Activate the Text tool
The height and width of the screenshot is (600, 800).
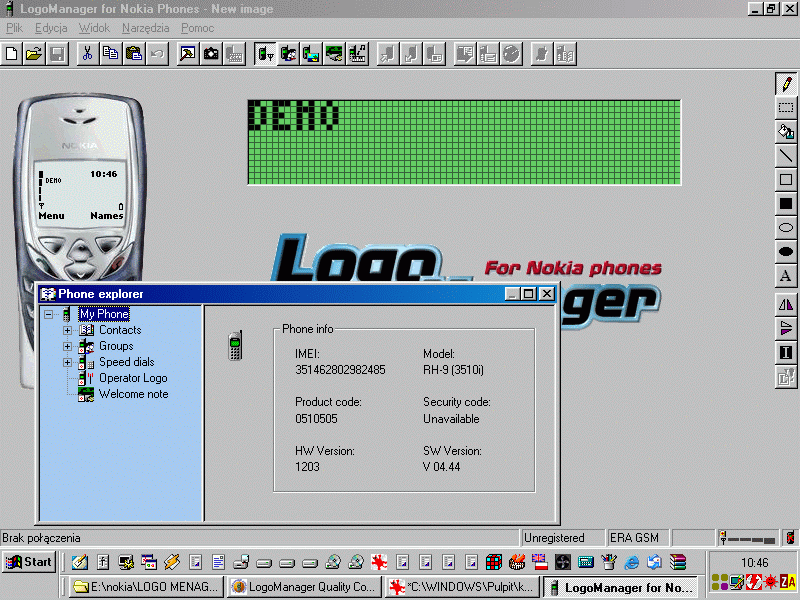point(786,276)
